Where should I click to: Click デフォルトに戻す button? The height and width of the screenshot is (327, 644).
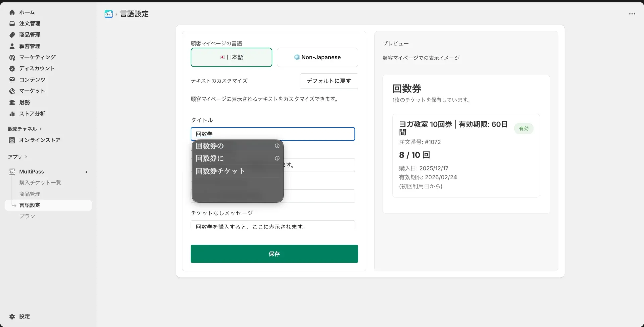pos(329,81)
